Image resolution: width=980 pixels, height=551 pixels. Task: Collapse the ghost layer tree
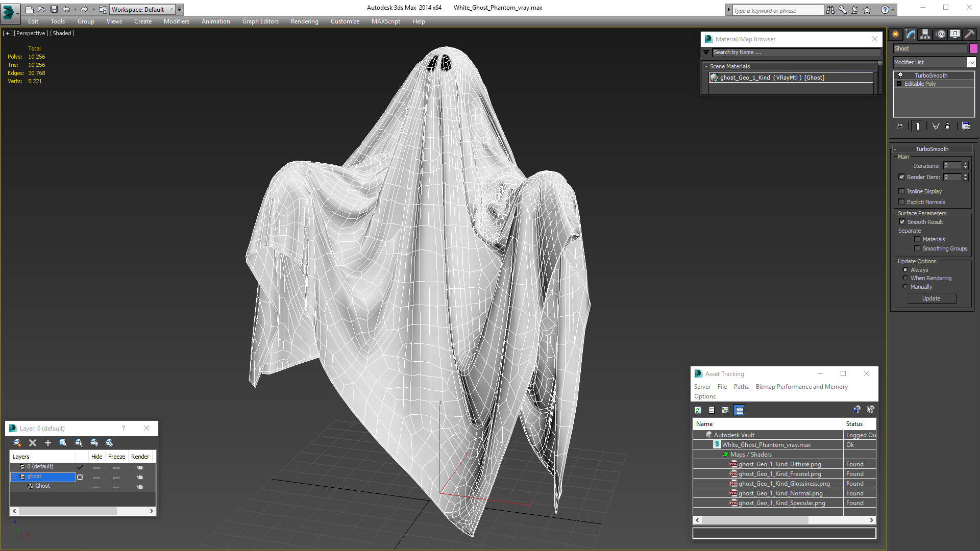click(15, 477)
